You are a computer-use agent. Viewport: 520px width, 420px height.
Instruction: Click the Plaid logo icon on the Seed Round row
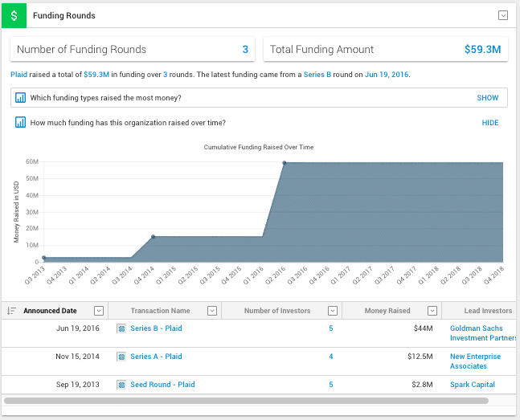[x=121, y=385]
